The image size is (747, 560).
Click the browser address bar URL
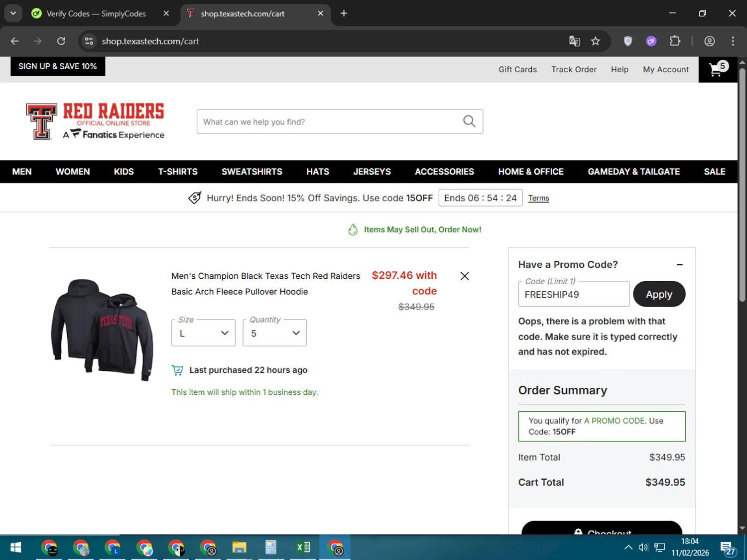coord(150,41)
